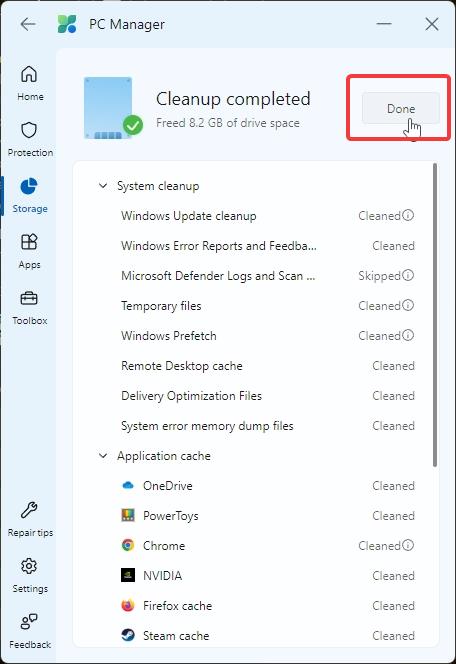Open Protection shield in sidebar
The image size is (456, 664).
30,139
